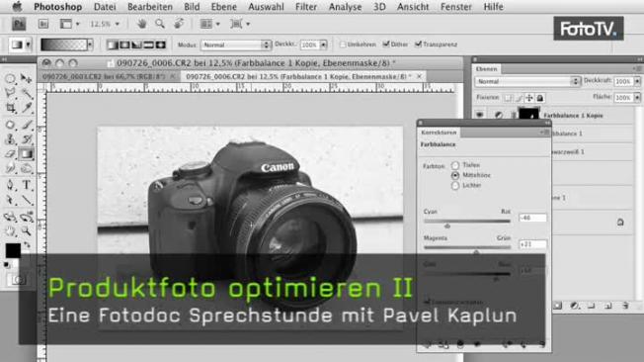
Task: Select the Clone Stamp tool
Action: click(10, 139)
